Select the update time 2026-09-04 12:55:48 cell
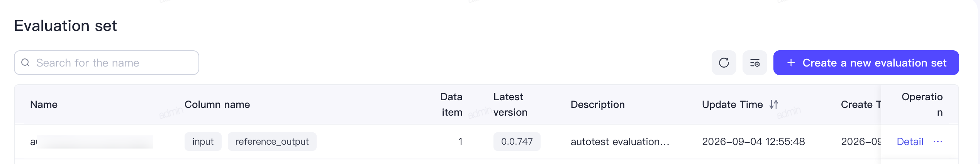Image resolution: width=980 pixels, height=164 pixels. [753, 142]
